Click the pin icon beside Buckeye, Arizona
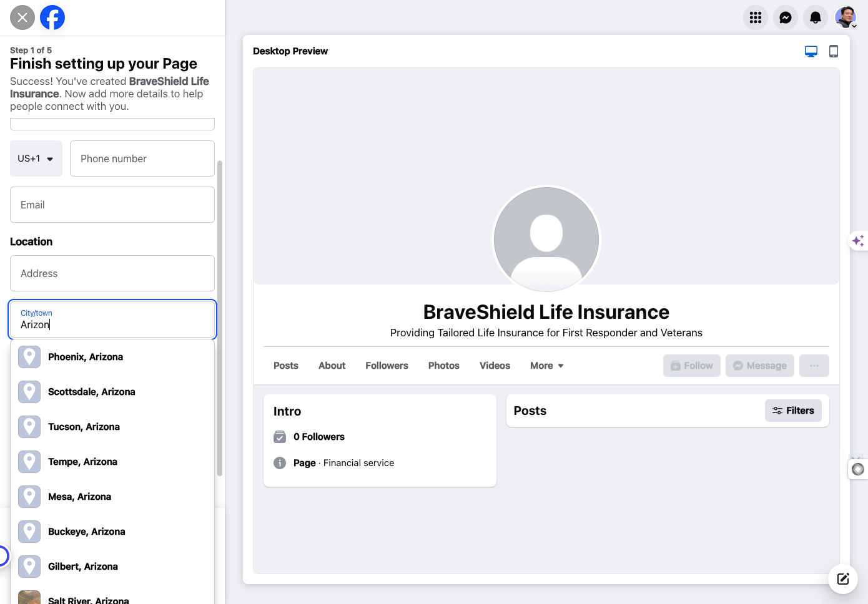The width and height of the screenshot is (868, 604). click(x=29, y=532)
